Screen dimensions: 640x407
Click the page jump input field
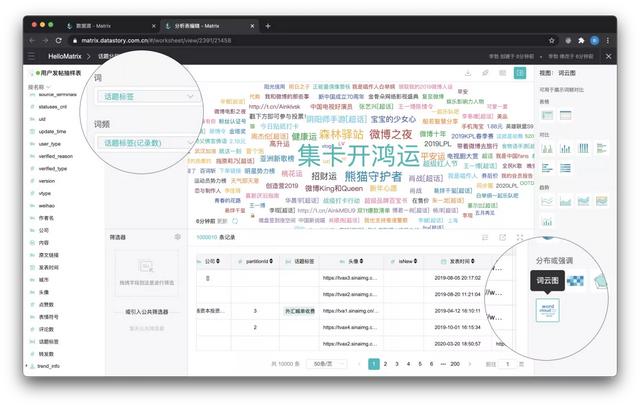point(507,364)
